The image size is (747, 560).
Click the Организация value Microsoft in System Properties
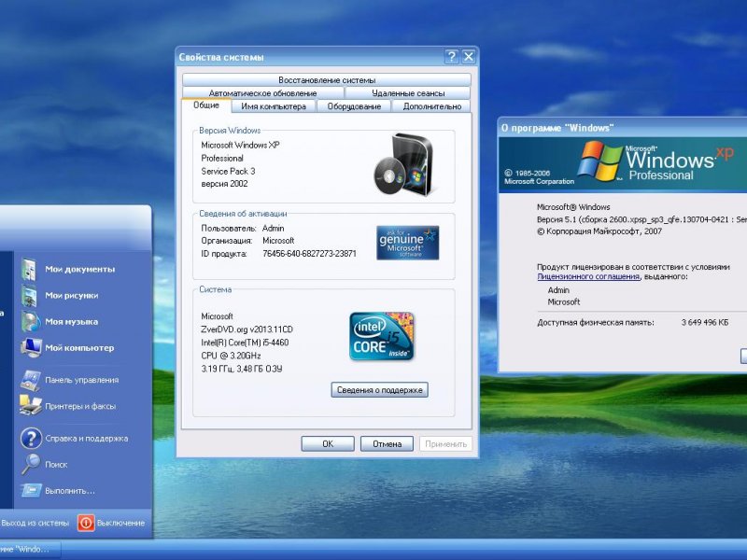[x=278, y=241]
